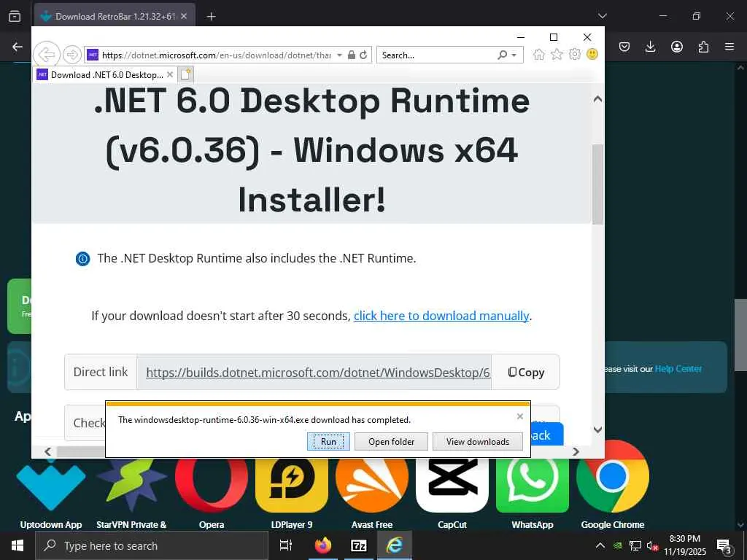Click the IE page scroll up arrow
The height and width of the screenshot is (560, 747).
tap(597, 99)
